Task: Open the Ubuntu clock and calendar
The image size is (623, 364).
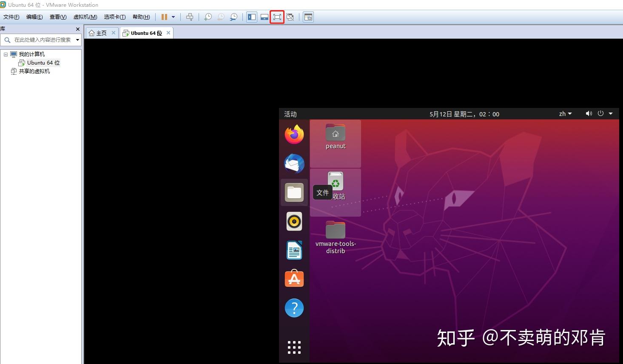Action: 464,114
